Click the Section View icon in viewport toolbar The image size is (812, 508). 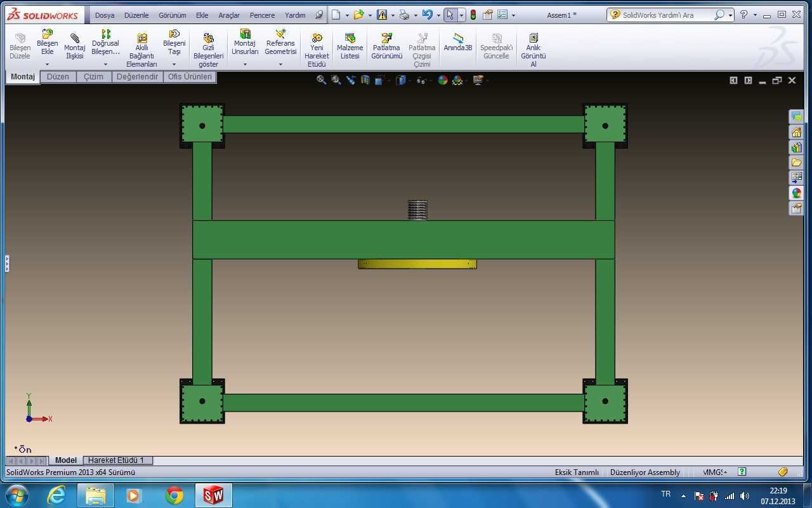pos(365,80)
